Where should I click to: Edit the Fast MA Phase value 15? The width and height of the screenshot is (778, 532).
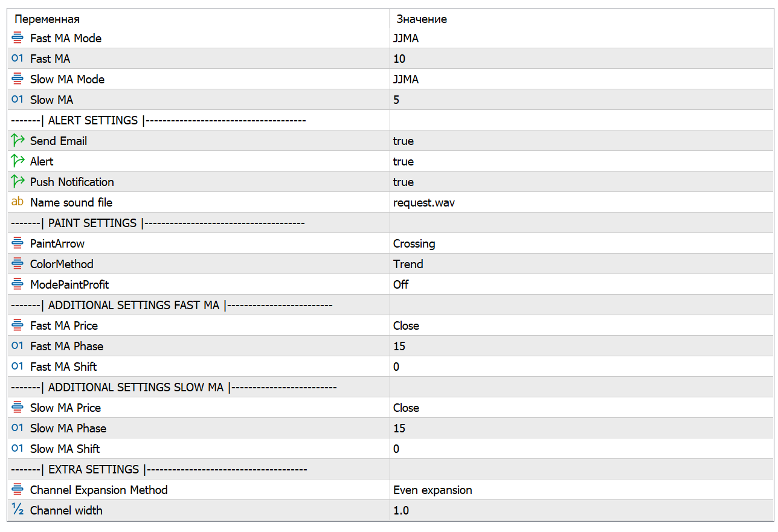pos(399,346)
